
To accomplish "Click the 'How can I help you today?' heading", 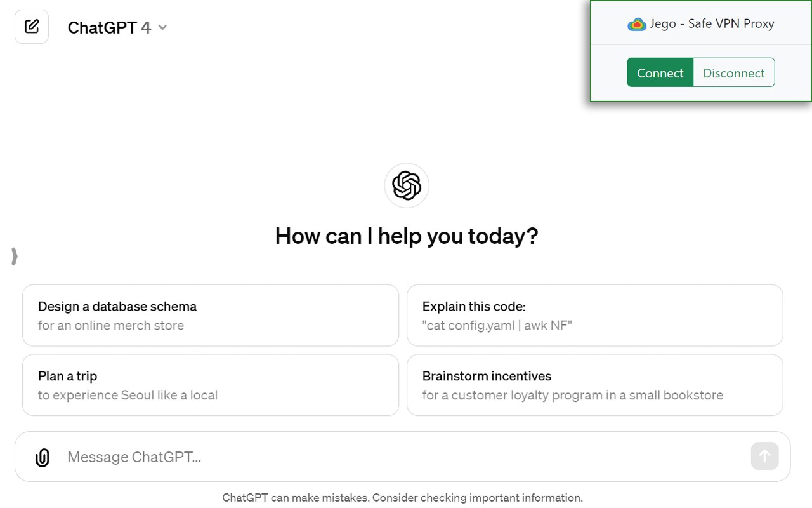I will (x=407, y=236).
